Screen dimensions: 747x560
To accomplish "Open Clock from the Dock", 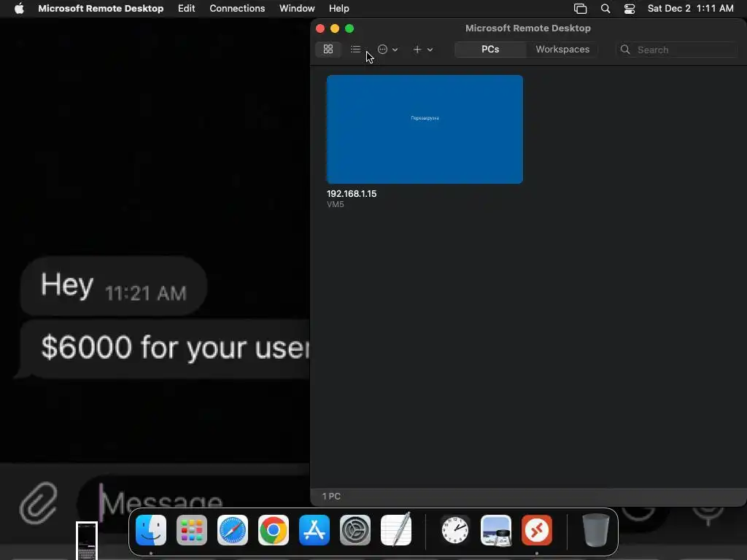I will click(455, 530).
